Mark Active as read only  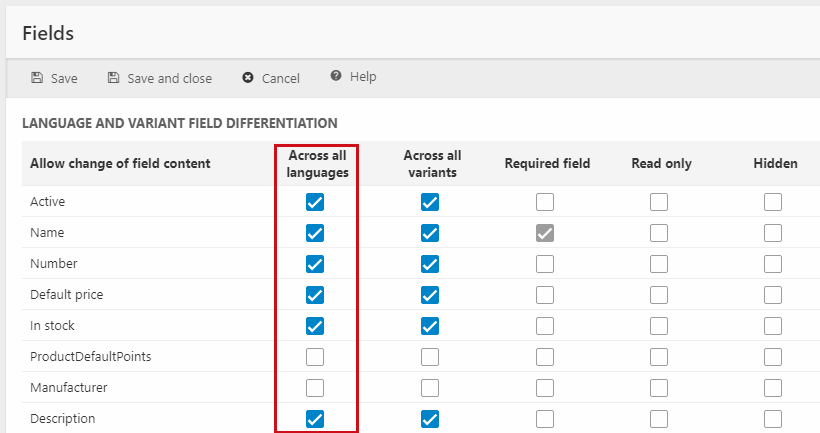[x=659, y=202]
